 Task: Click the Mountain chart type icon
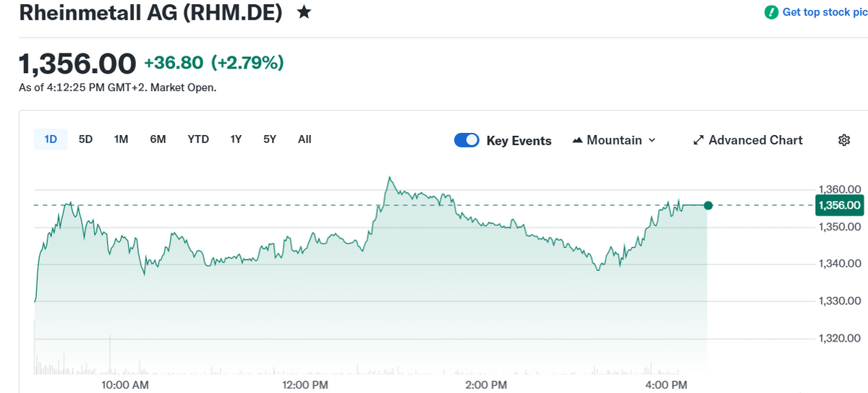577,140
